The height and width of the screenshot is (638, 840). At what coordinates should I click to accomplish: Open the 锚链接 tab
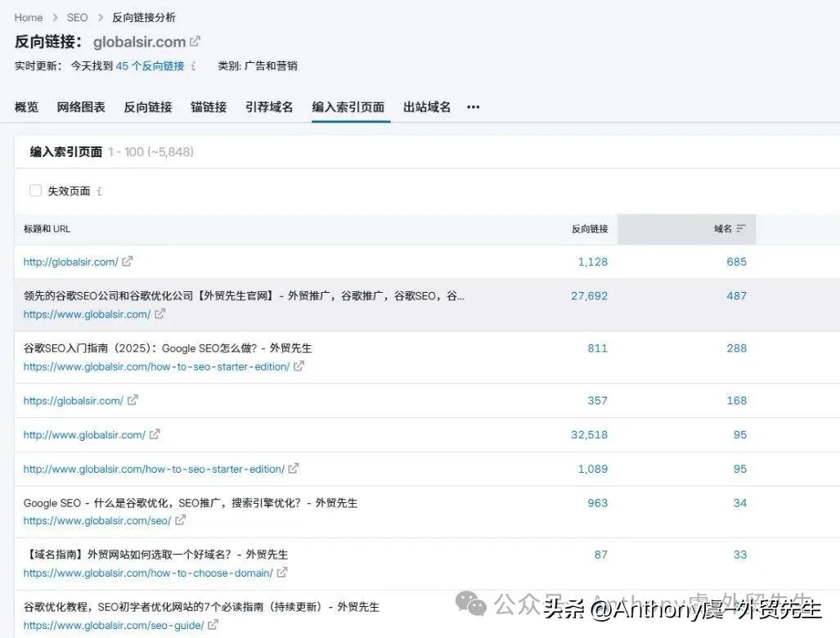click(208, 106)
